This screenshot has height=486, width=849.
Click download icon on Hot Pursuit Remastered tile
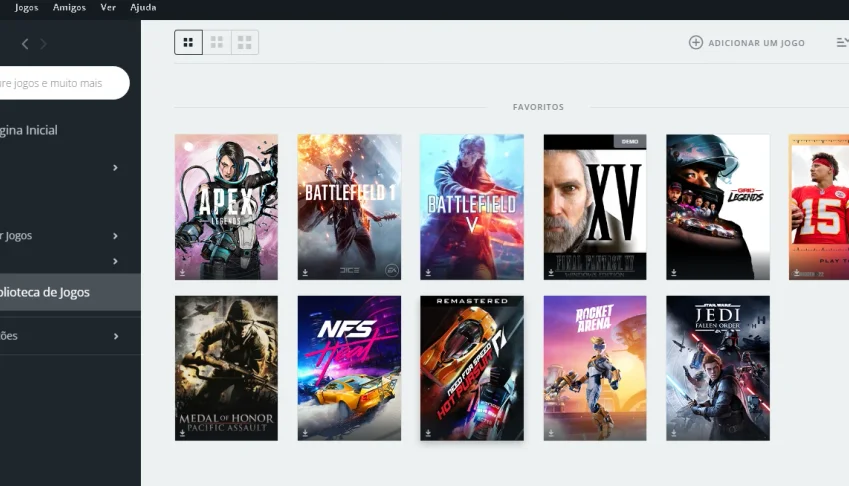click(x=428, y=434)
